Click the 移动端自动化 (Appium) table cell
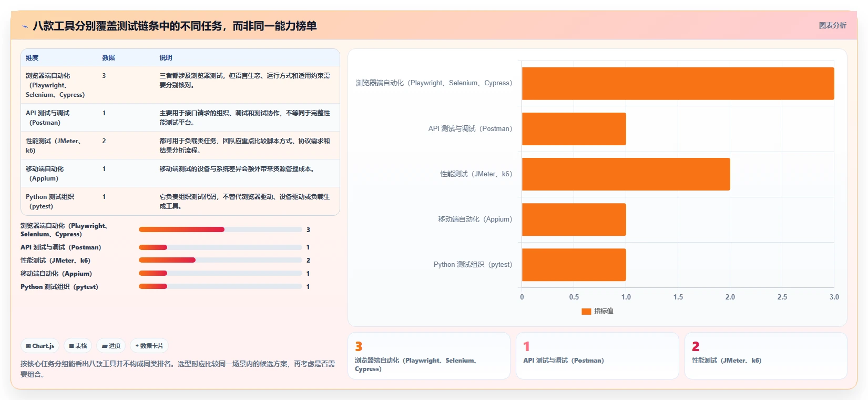This screenshot has height=400, width=868. tap(59, 174)
